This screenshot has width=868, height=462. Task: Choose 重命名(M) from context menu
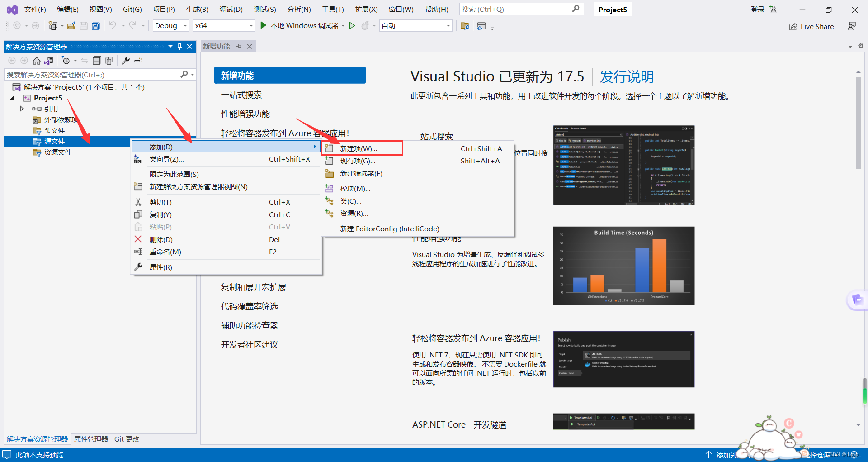(x=226, y=252)
